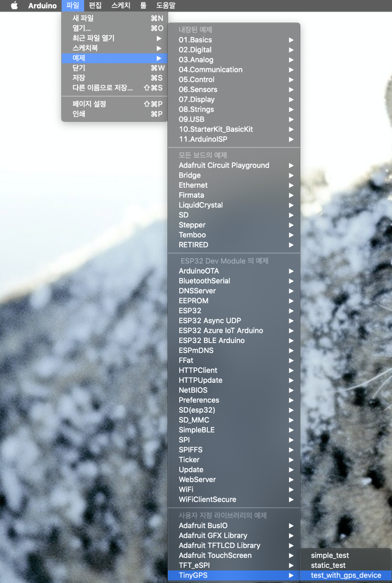Open Adafruit GFX Library examples
This screenshot has height=583, width=392.
[x=234, y=536]
